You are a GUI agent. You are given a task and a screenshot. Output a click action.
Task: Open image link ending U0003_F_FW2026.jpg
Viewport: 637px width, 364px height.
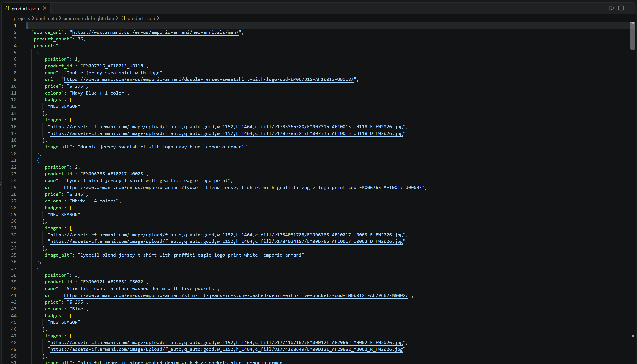227,235
